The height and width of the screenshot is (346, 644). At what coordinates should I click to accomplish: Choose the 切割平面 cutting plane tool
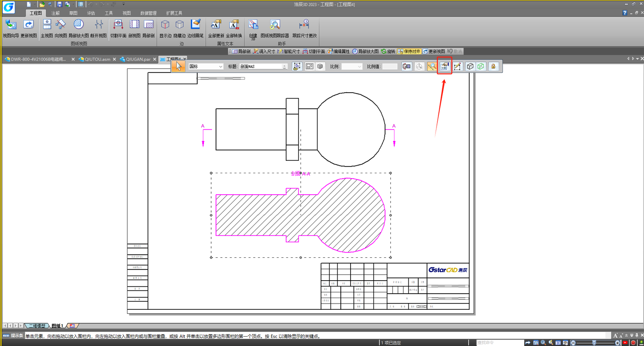tap(118, 25)
